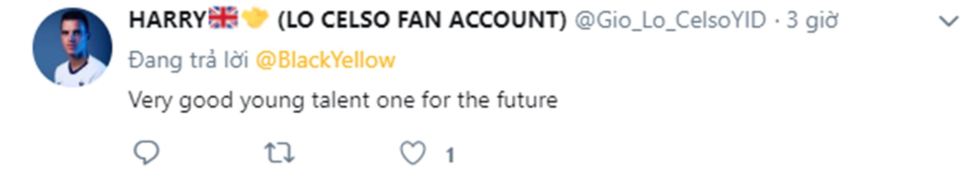Click the Đang trả lời label
This screenshot has width=980, height=183.
coord(188,60)
